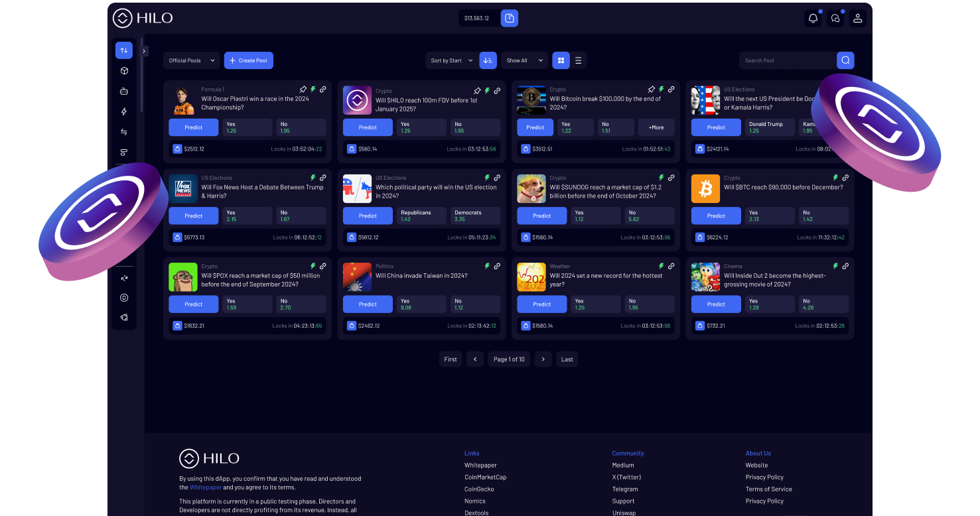Copy link of the $SUNDOG pool
The height and width of the screenshot is (516, 980).
pos(671,178)
